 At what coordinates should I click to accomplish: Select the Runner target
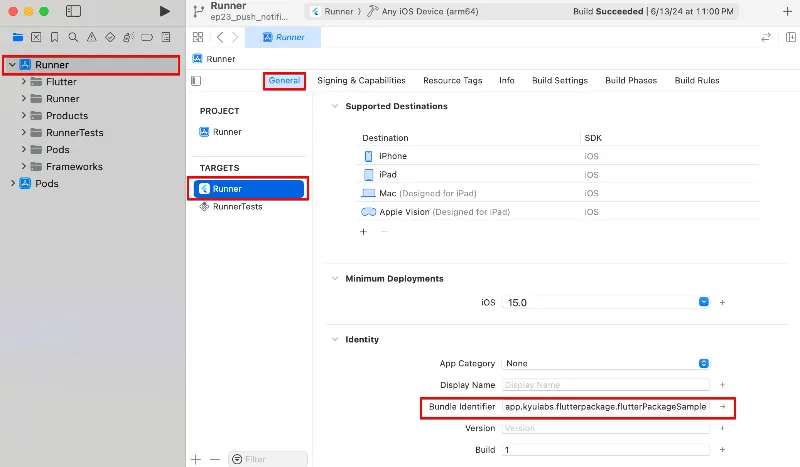pos(248,189)
